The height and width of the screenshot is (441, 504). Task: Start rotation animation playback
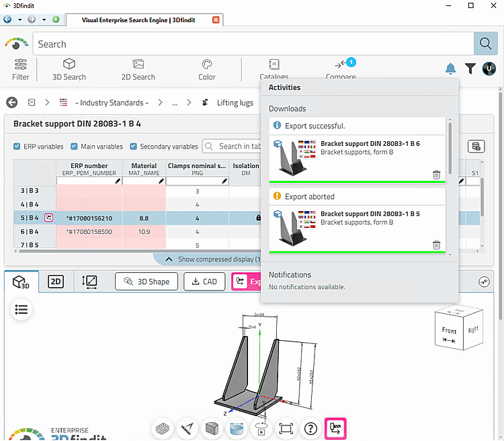click(261, 428)
